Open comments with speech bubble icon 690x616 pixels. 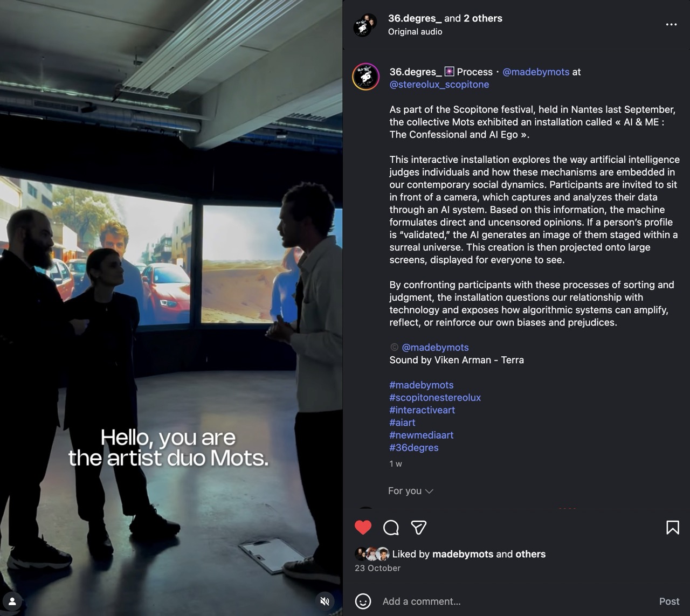(x=391, y=528)
